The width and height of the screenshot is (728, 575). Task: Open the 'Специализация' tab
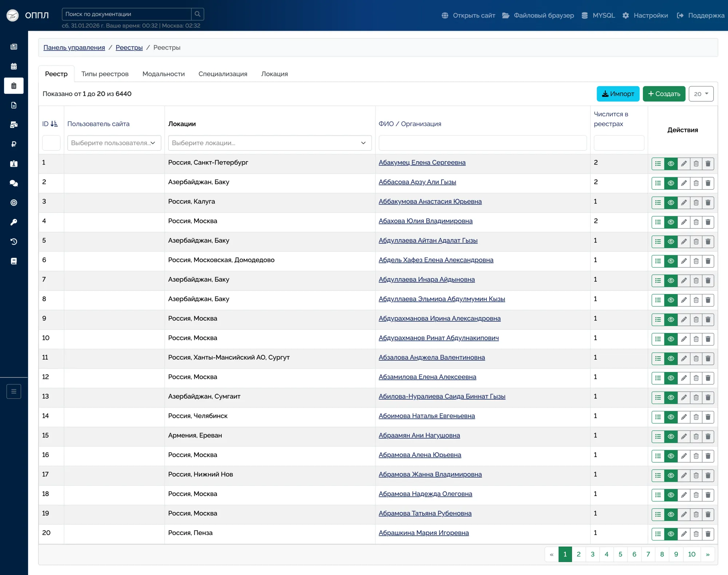coord(223,74)
